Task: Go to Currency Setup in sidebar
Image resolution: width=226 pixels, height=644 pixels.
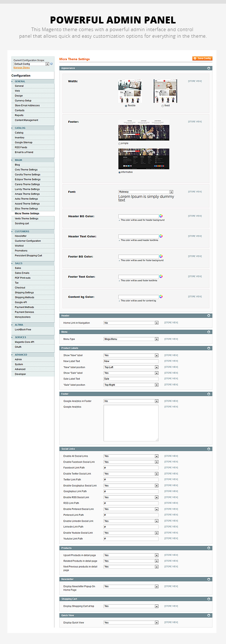Action: [x=23, y=100]
